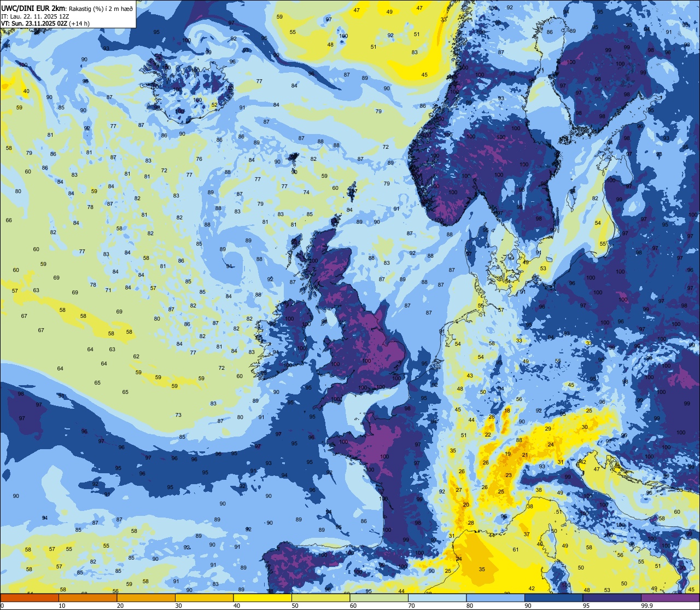This screenshot has height=610, width=700.
Task: Click the title 'UWC/DINI EUR 2km' in header
Action: click(33, 8)
